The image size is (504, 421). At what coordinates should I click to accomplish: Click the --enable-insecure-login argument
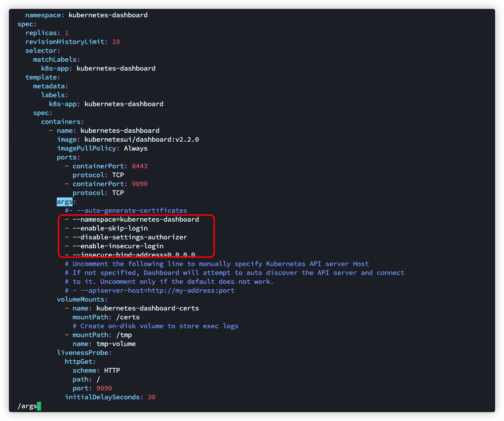coord(114,246)
